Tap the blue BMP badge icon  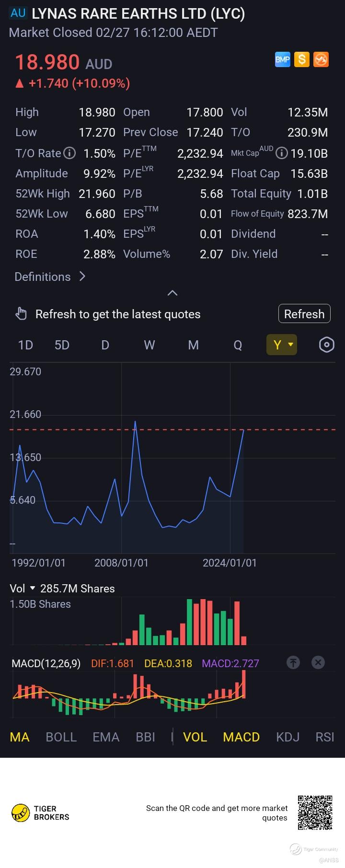tap(282, 59)
